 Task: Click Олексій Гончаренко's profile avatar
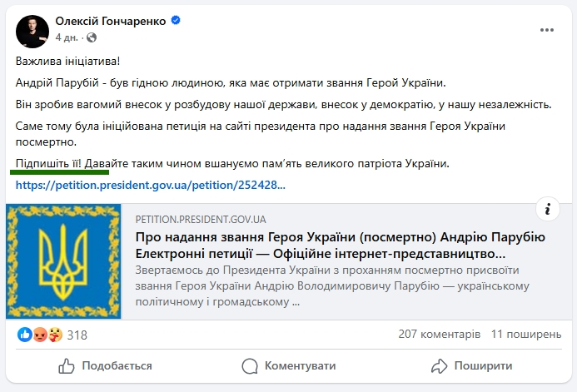pos(30,29)
